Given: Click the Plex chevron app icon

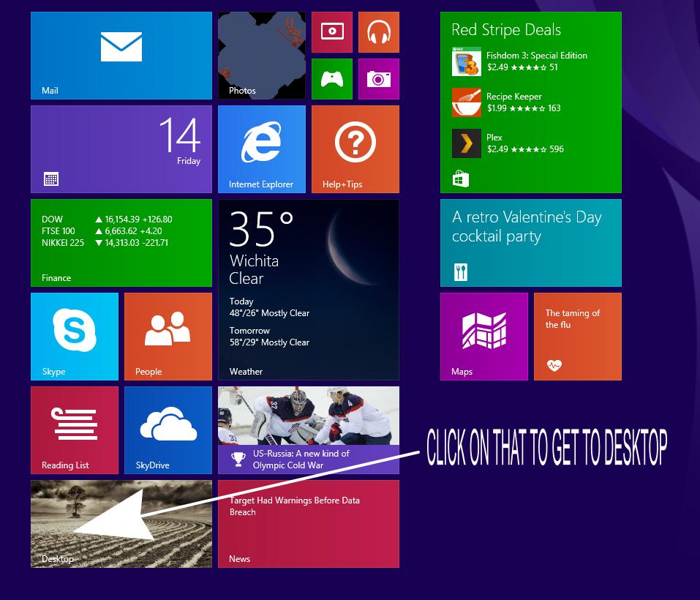Looking at the screenshot, I should coord(467,143).
